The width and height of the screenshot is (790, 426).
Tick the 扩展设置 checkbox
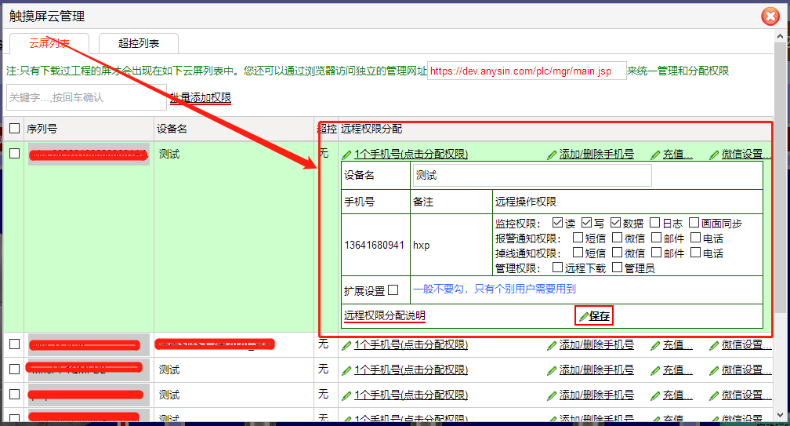[393, 290]
